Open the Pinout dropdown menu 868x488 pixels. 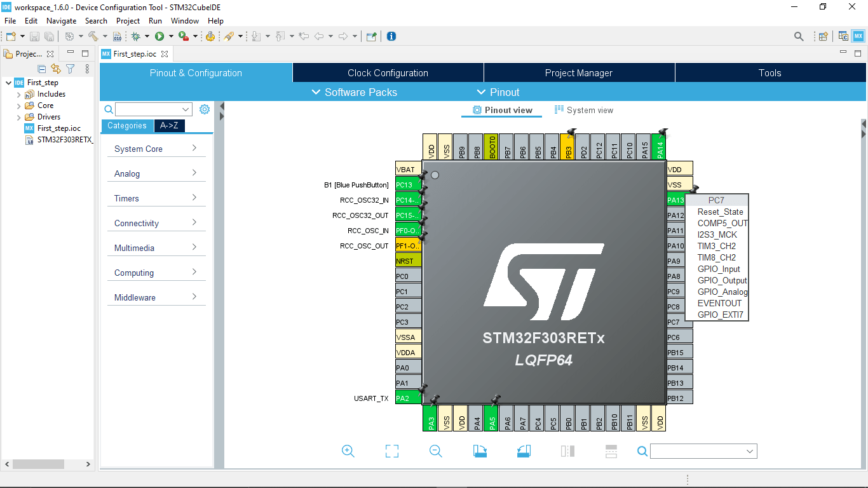pyautogui.click(x=498, y=92)
